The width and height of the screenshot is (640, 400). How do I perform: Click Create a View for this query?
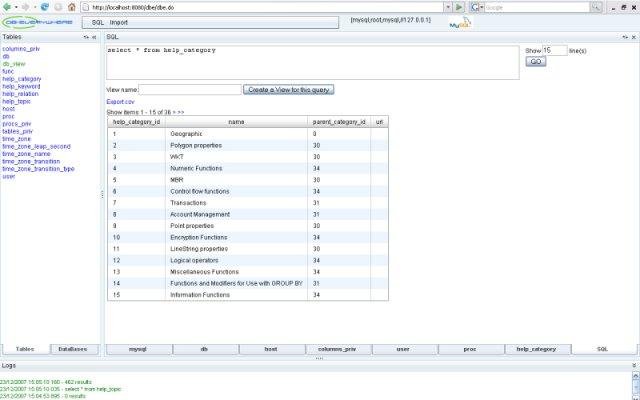289,89
